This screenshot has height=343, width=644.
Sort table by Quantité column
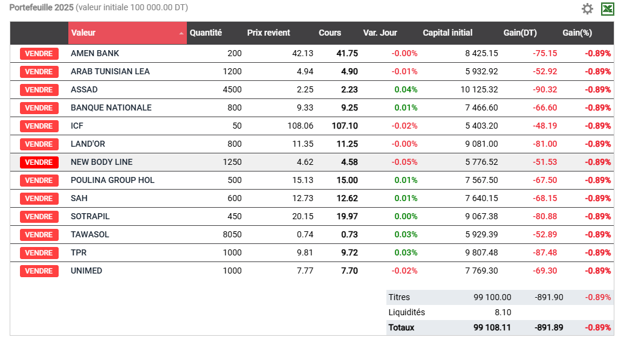pos(206,33)
